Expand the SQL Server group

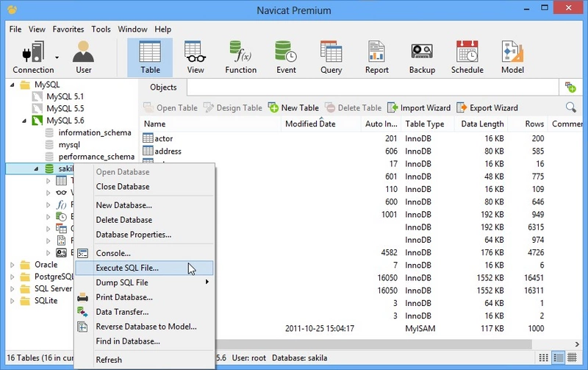[x=12, y=289]
